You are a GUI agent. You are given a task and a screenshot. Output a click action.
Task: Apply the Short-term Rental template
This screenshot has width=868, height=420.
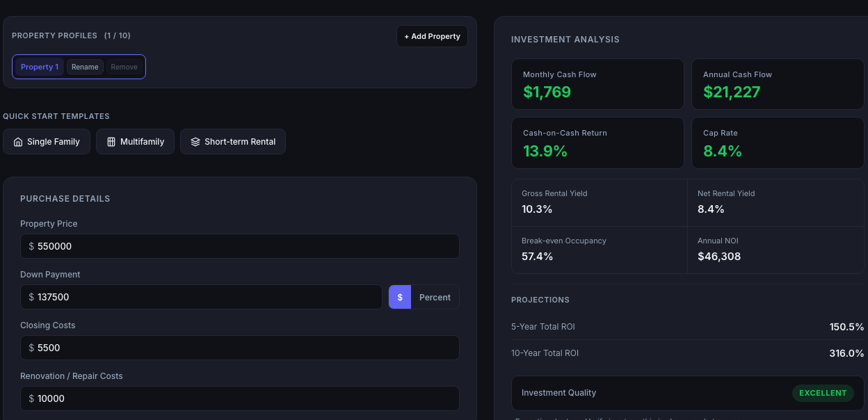coord(232,141)
